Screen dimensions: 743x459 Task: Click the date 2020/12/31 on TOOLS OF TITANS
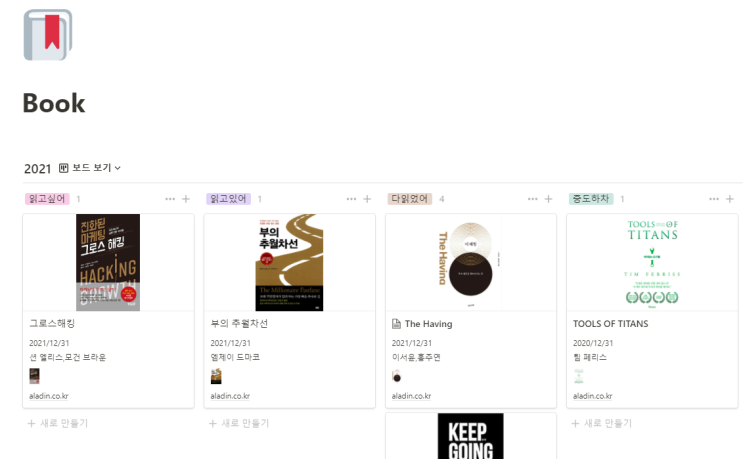click(x=593, y=343)
